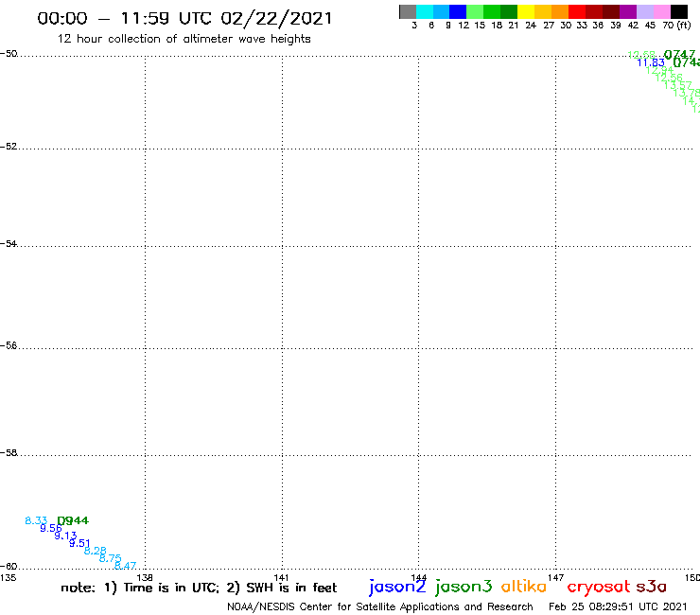Click the black swatch in the color scale

[x=678, y=11]
